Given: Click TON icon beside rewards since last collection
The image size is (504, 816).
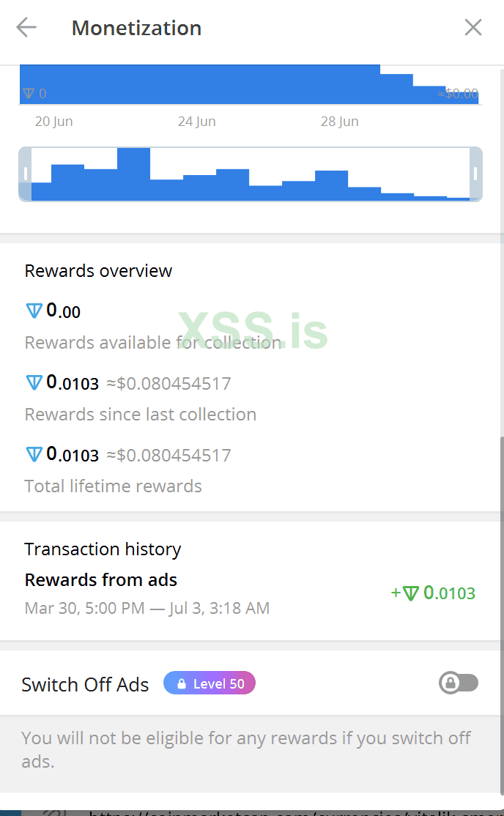Looking at the screenshot, I should 34,382.
